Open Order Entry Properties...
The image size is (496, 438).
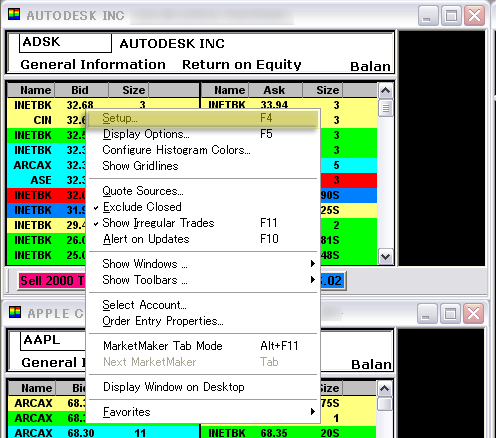[203, 321]
